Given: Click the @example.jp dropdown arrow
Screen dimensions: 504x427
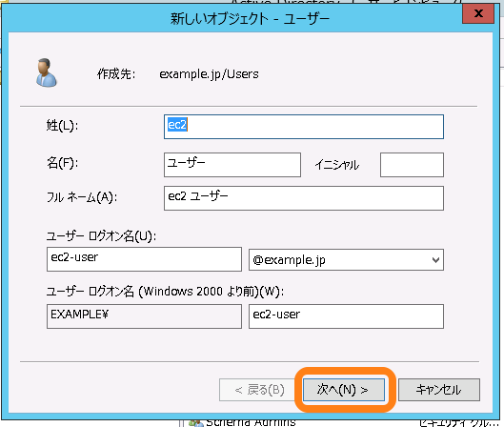Looking at the screenshot, I should [x=435, y=260].
